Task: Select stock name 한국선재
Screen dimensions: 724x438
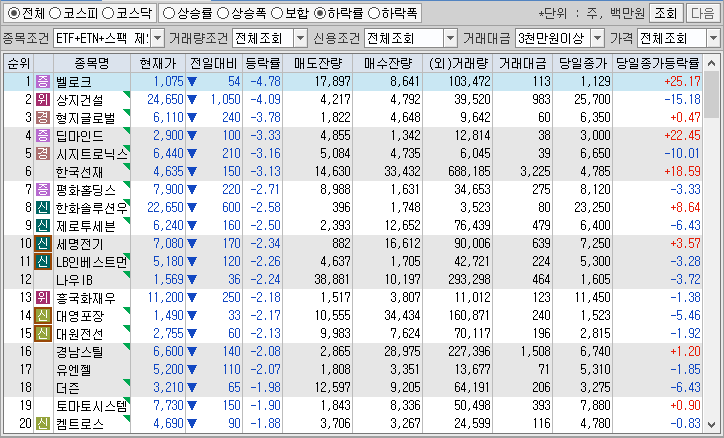Action: point(79,172)
